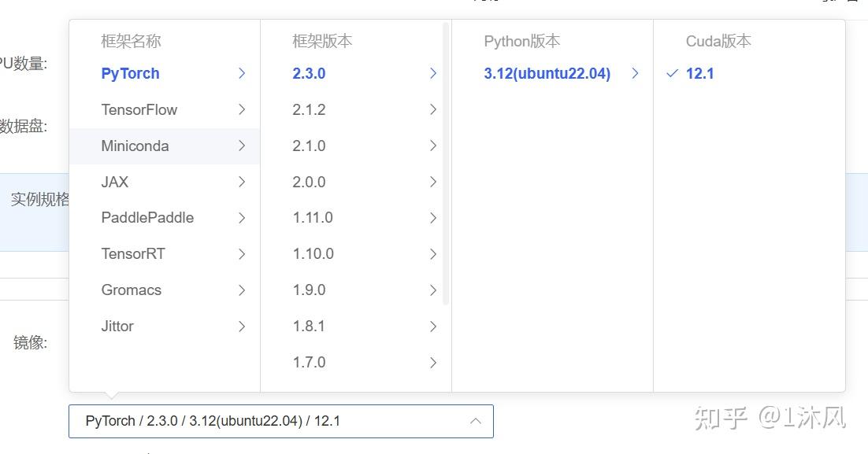The image size is (868, 454).
Task: Expand version 2.3.0 chevron
Action: [x=432, y=73]
